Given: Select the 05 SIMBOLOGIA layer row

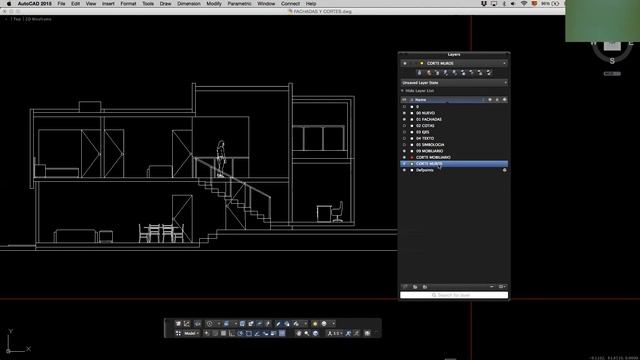Looking at the screenshot, I should click(x=454, y=144).
